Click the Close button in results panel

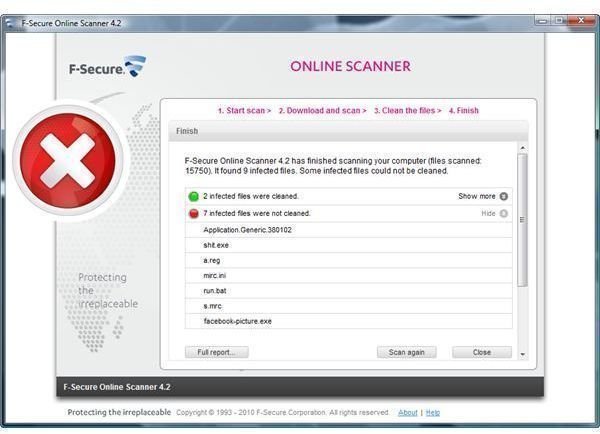pos(482,352)
